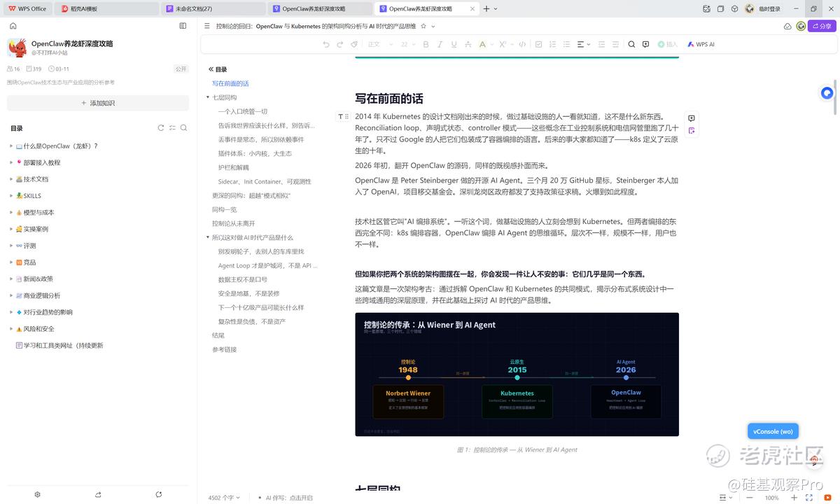Search the 目录 knowledge list
The width and height of the screenshot is (840, 504).
[x=183, y=128]
